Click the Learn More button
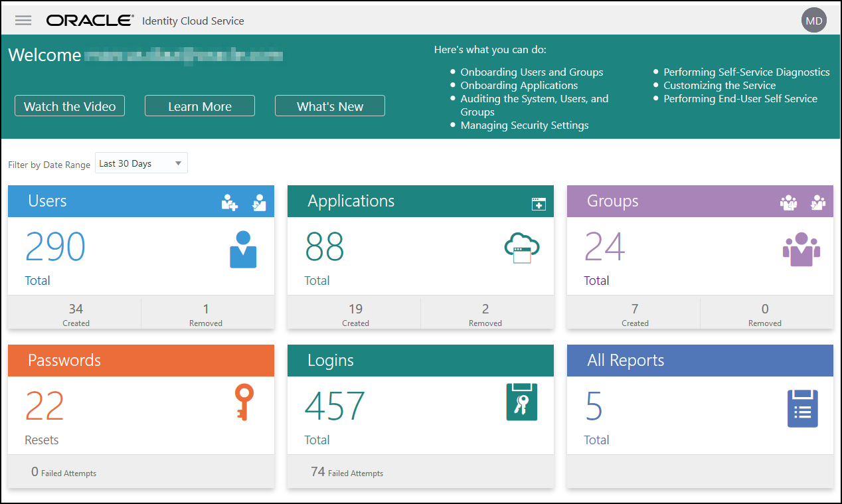 pos(199,106)
